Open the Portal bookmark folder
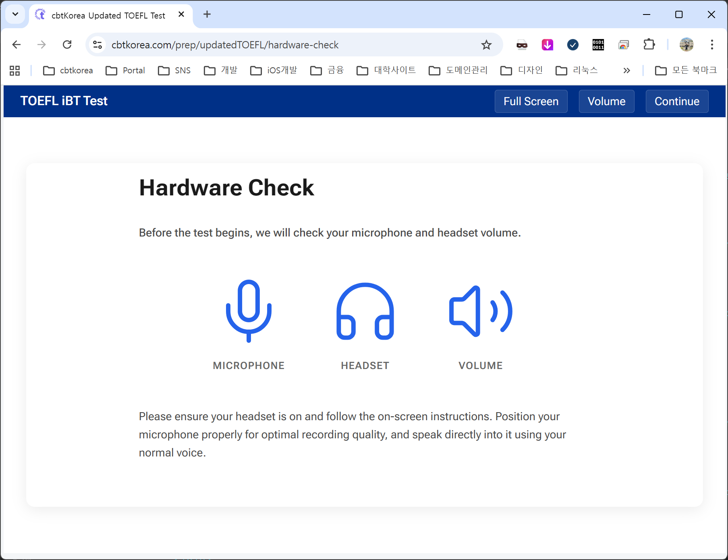Screen dimensions: 728x560 [x=125, y=71]
